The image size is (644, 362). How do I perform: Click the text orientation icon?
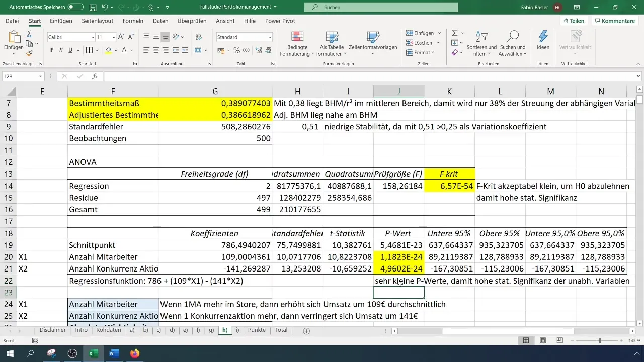click(x=176, y=37)
